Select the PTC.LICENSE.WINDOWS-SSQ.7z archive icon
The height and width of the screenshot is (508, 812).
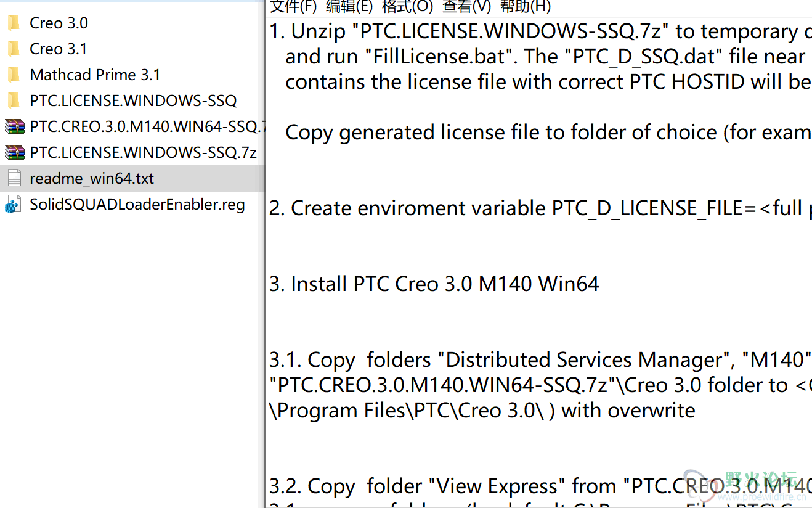(x=14, y=153)
